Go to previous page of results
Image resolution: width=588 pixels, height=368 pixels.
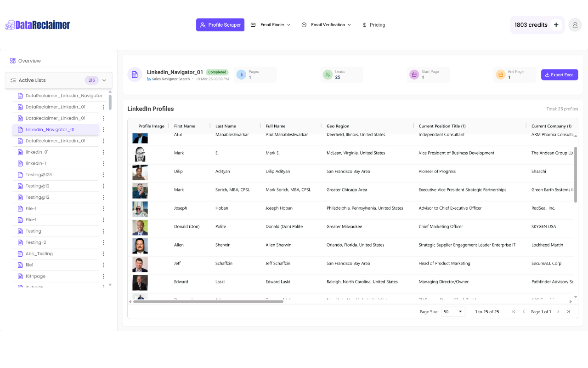(x=523, y=312)
